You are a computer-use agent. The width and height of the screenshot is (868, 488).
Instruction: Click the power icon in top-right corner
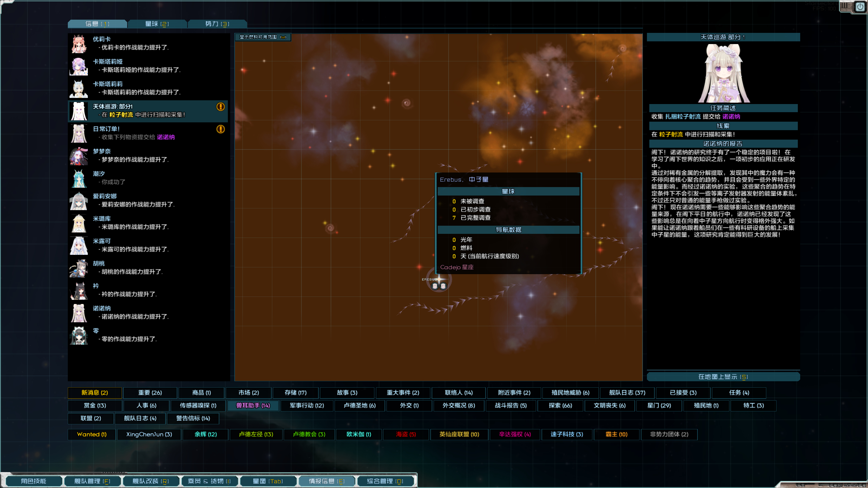pos(860,7)
